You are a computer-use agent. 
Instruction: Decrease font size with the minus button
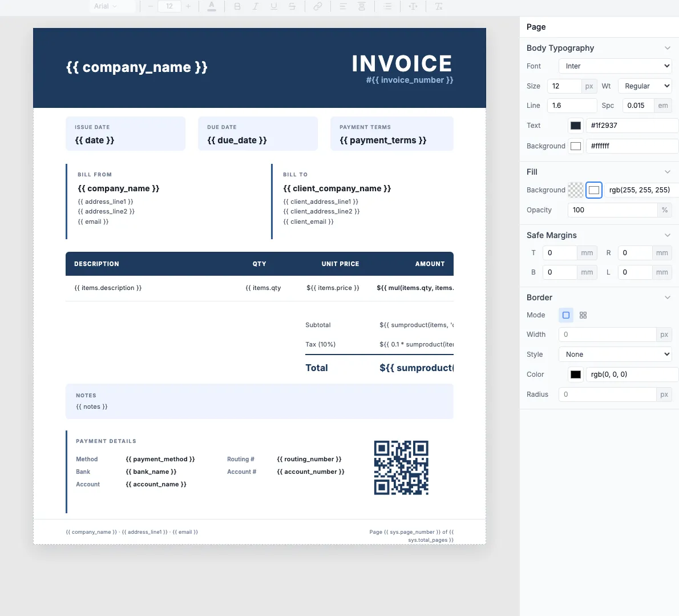click(x=149, y=6)
